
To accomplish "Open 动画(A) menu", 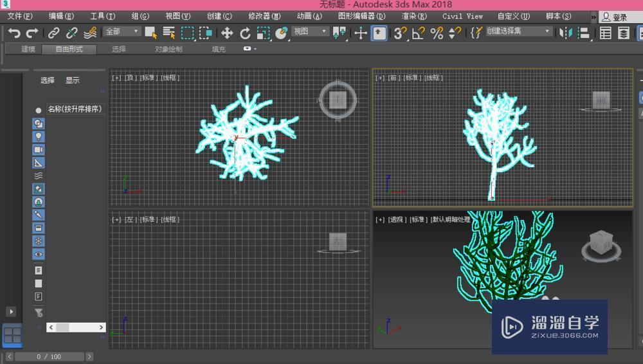I will click(x=310, y=17).
